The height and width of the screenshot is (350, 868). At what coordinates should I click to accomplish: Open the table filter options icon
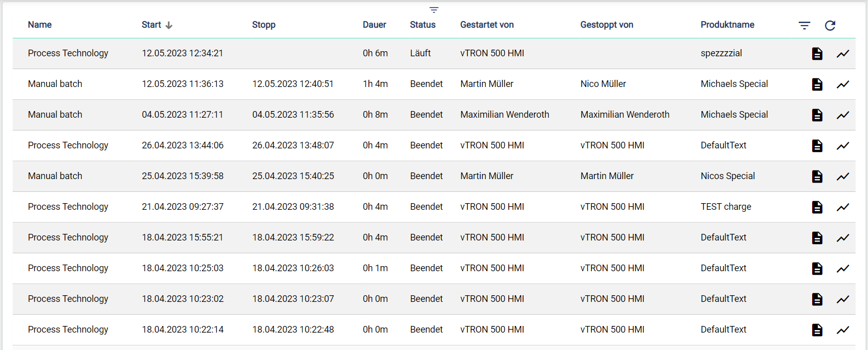[x=804, y=26]
